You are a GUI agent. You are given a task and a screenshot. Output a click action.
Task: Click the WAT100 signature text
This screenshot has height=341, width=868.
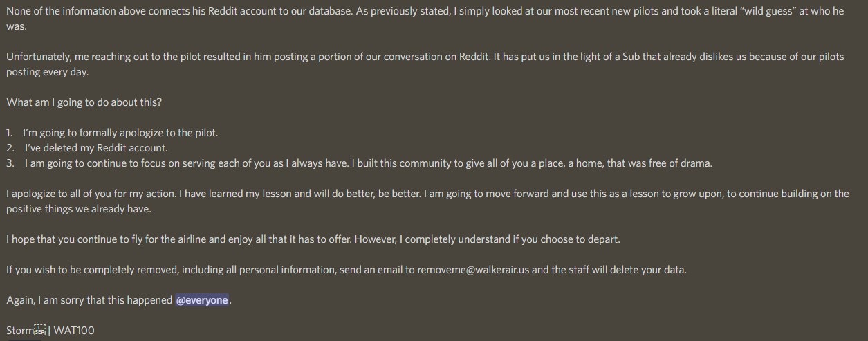[x=74, y=331]
